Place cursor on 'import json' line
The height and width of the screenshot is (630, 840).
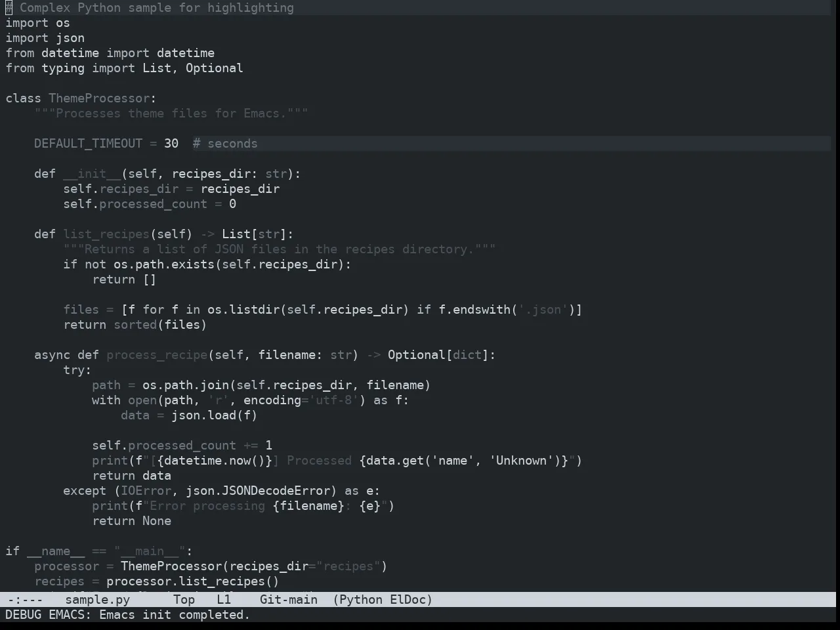45,38
